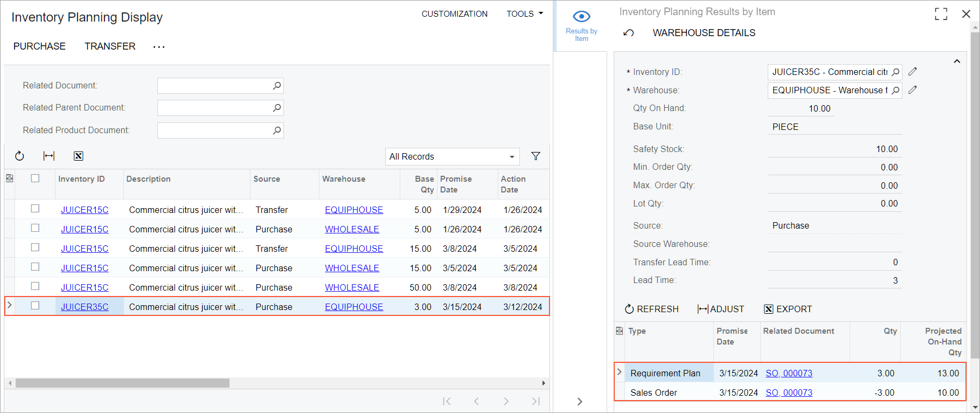The image size is (980, 413).
Task: Click the undo arrow in Warehouse Details
Action: pyautogui.click(x=628, y=33)
